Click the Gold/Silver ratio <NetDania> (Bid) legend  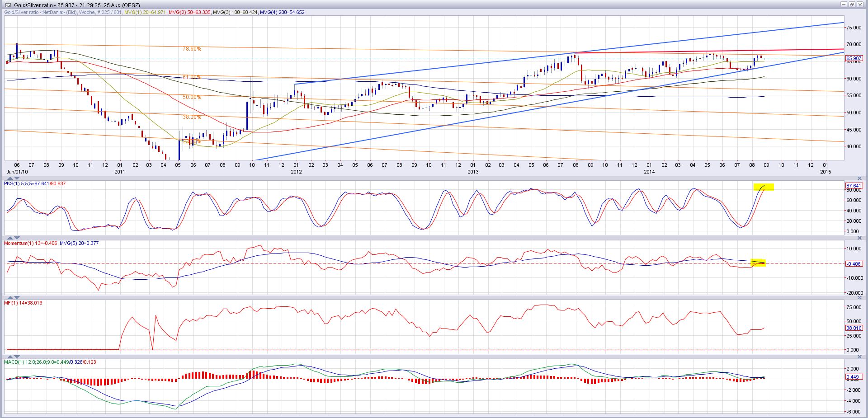pyautogui.click(x=41, y=13)
